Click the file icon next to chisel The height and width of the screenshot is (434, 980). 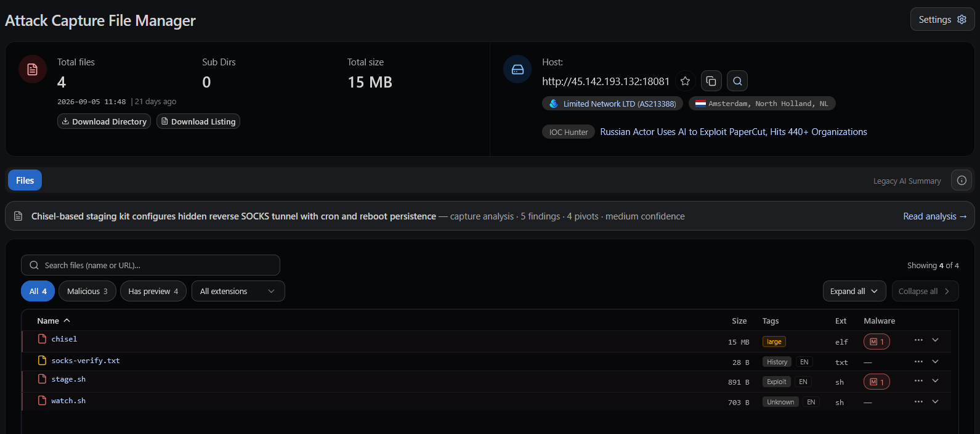click(x=42, y=339)
